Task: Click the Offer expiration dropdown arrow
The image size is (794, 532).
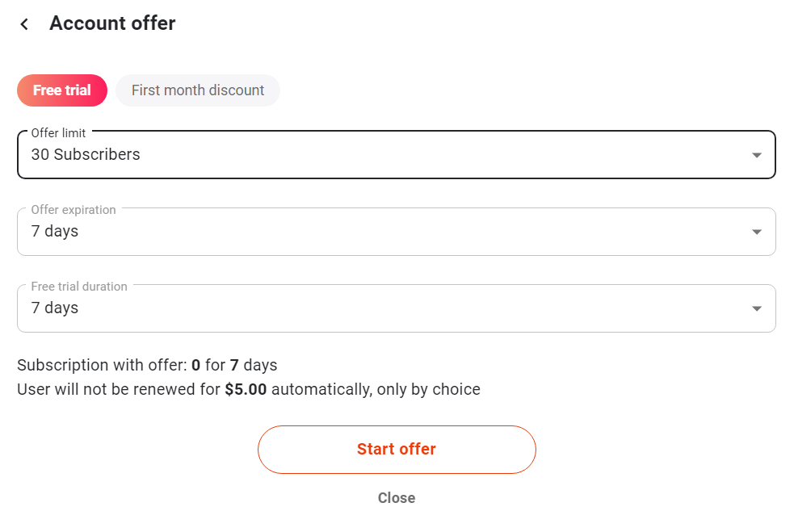Action: tap(756, 232)
